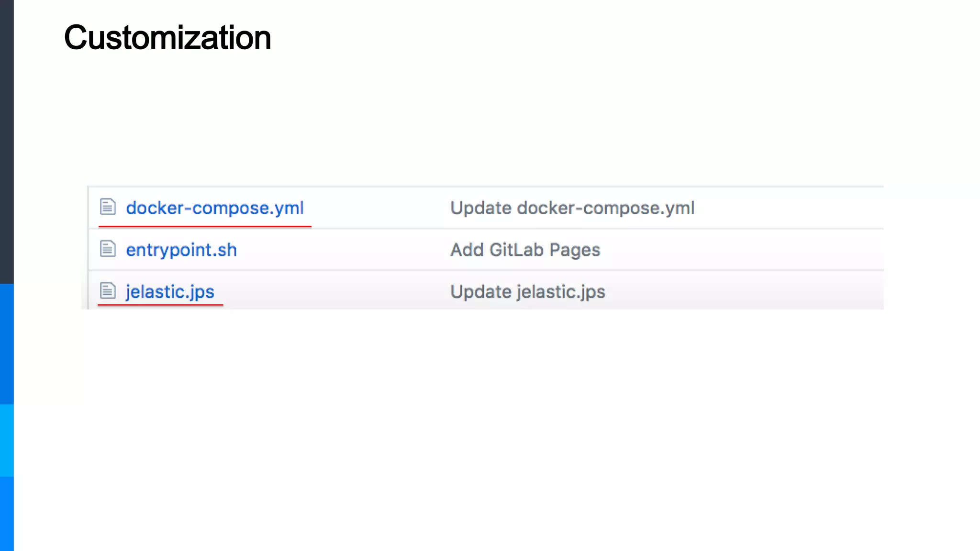Click the red underline beneath jelastic.jps
The width and height of the screenshot is (980, 551).
coord(160,304)
